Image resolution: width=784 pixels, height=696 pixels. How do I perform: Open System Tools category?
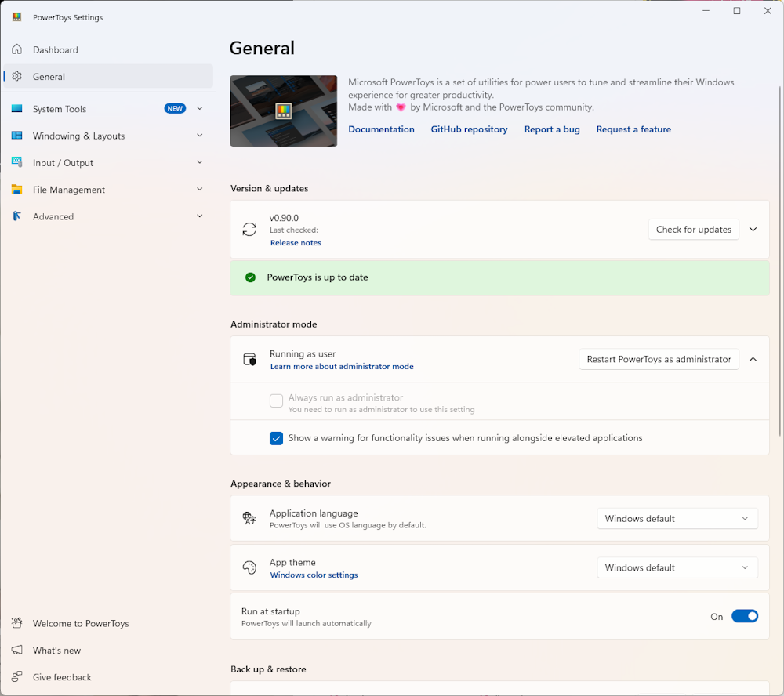(x=108, y=108)
